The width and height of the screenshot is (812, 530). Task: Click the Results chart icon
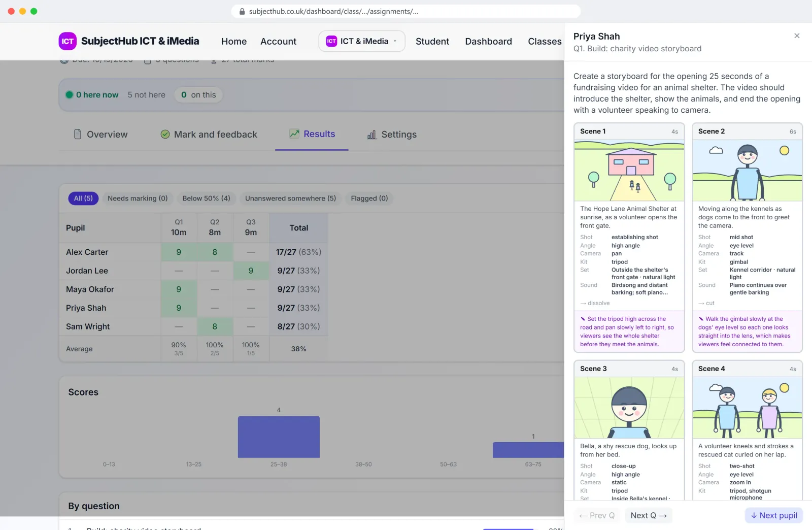294,134
